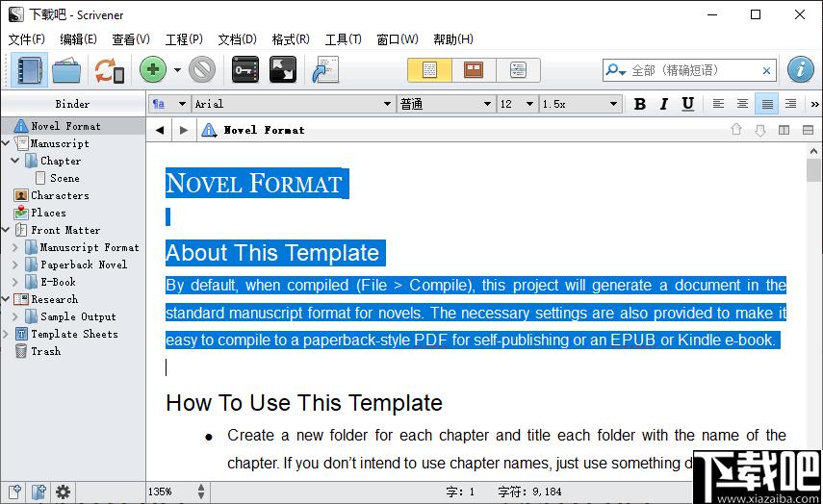Align text left
823x504 pixels.
click(718, 104)
